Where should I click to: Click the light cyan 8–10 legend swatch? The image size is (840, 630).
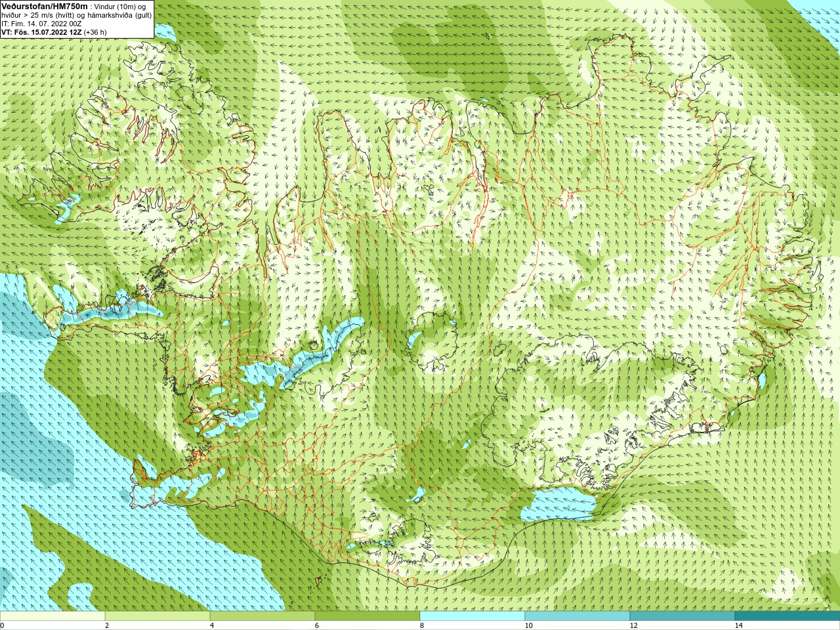click(x=472, y=616)
